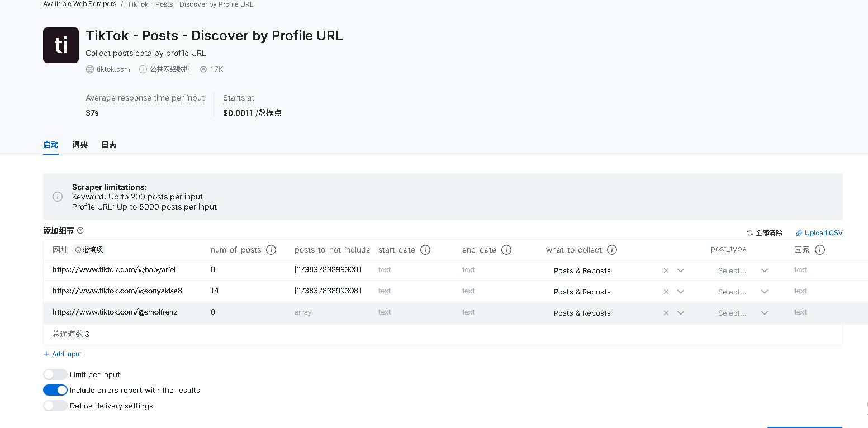
Task: Toggle the Limit per input switch
Action: click(55, 374)
